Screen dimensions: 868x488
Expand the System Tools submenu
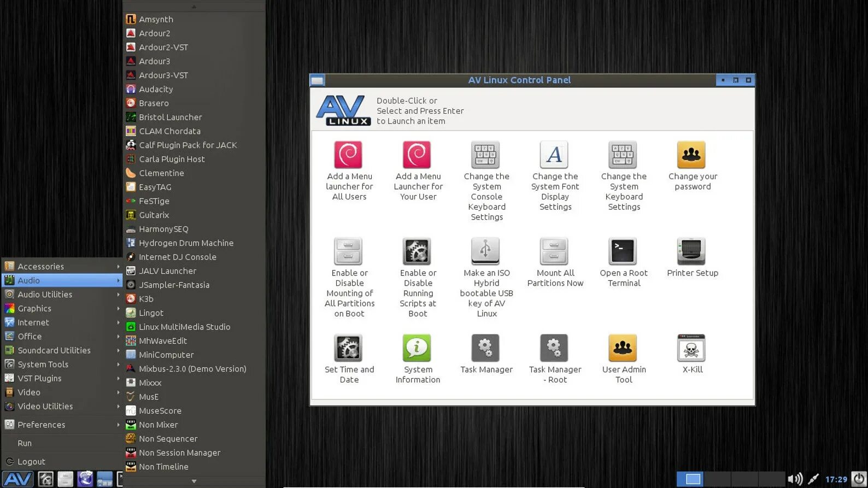(x=62, y=364)
